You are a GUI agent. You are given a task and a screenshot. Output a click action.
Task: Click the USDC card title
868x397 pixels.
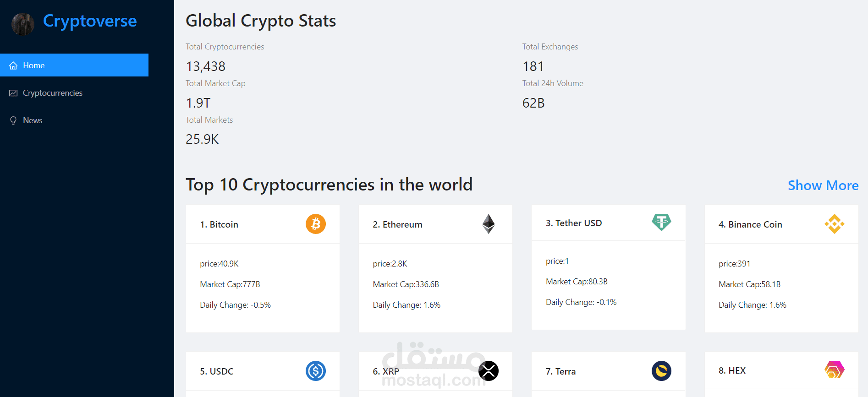click(x=216, y=371)
